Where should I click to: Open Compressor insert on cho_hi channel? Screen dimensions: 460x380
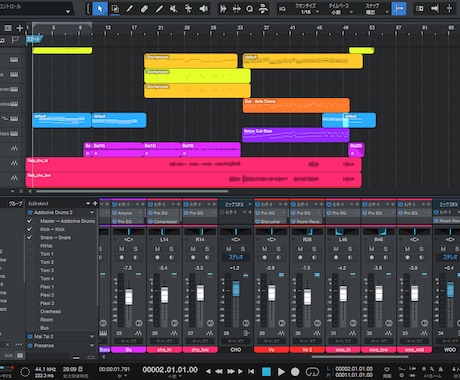pyautogui.click(x=163, y=221)
